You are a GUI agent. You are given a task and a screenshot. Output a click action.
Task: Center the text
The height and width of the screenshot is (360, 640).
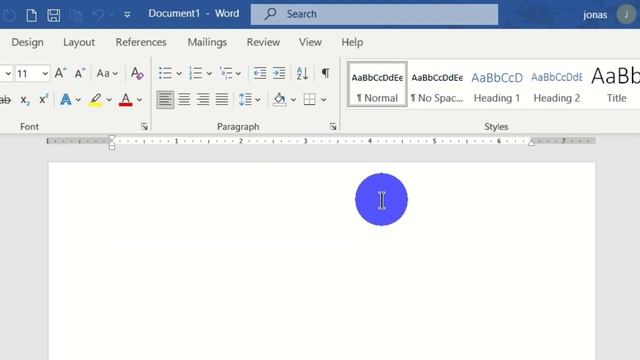184,100
